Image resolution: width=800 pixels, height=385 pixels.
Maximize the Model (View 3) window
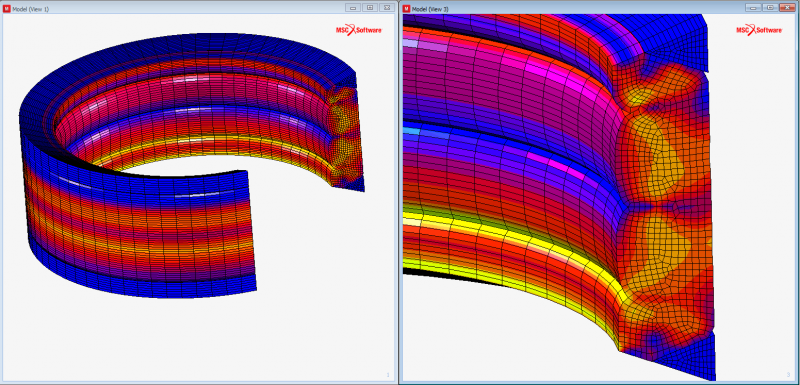[x=770, y=8]
